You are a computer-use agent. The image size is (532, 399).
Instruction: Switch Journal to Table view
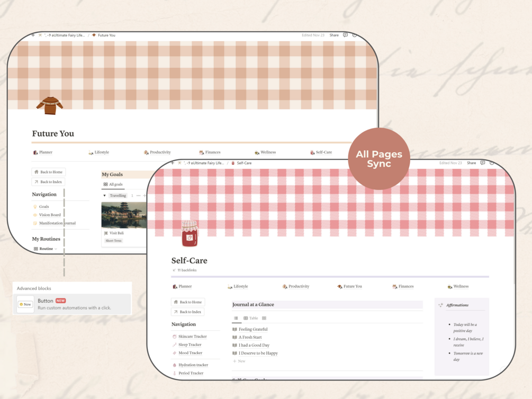tap(251, 318)
